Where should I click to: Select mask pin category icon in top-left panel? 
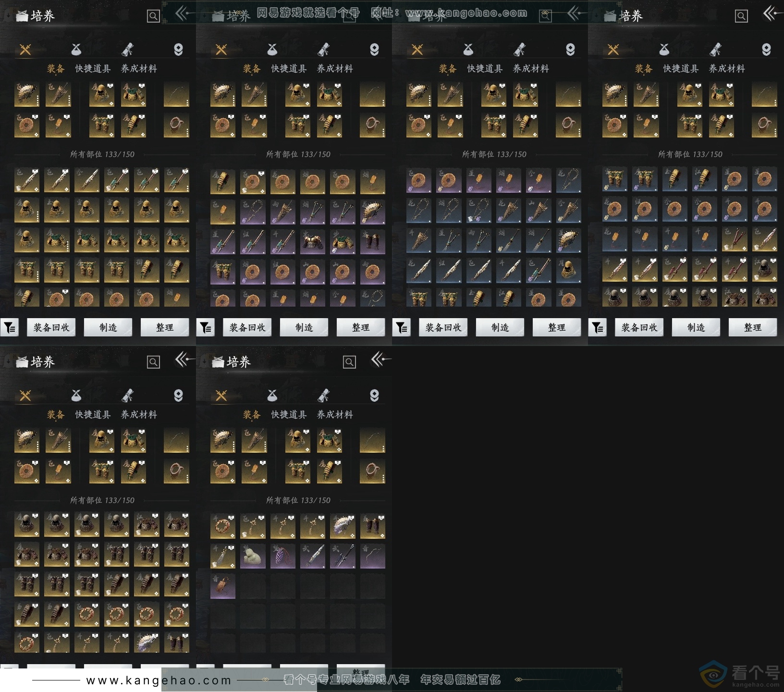click(178, 49)
